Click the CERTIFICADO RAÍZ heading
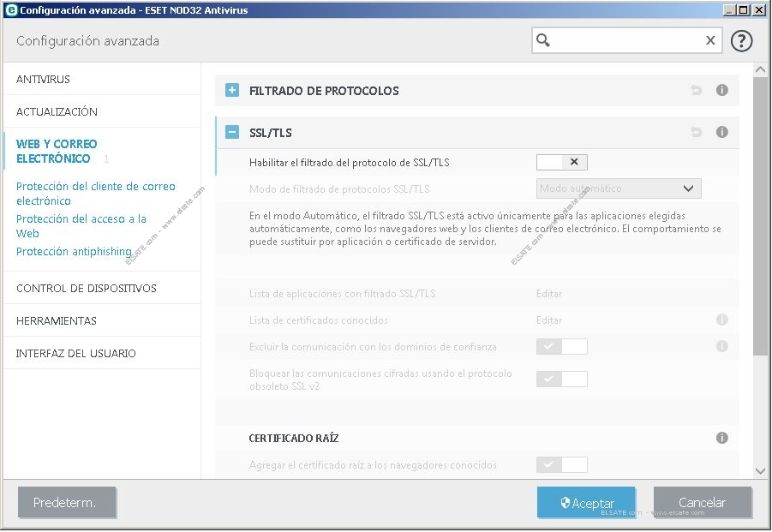 click(293, 438)
